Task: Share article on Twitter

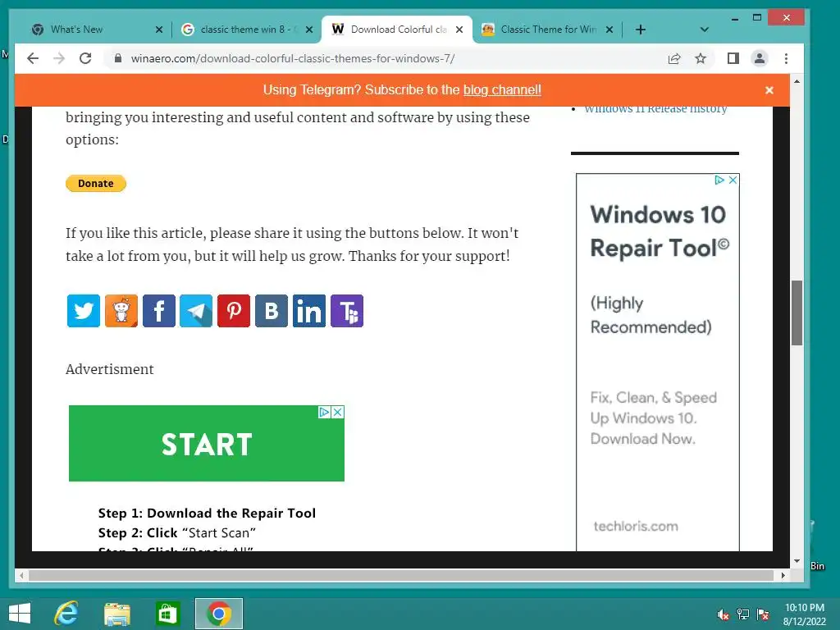Action: point(84,311)
